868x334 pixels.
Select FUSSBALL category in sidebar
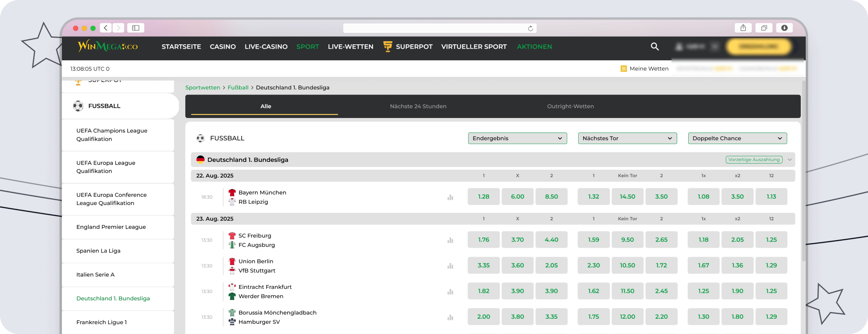[x=119, y=106]
